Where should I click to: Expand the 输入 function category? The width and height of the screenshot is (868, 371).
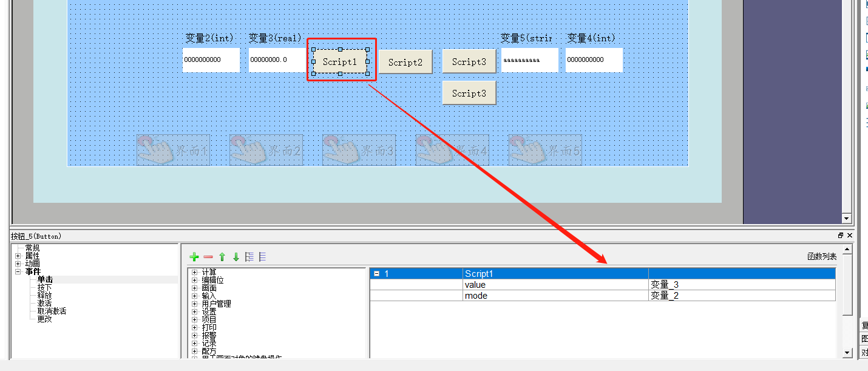(x=194, y=296)
